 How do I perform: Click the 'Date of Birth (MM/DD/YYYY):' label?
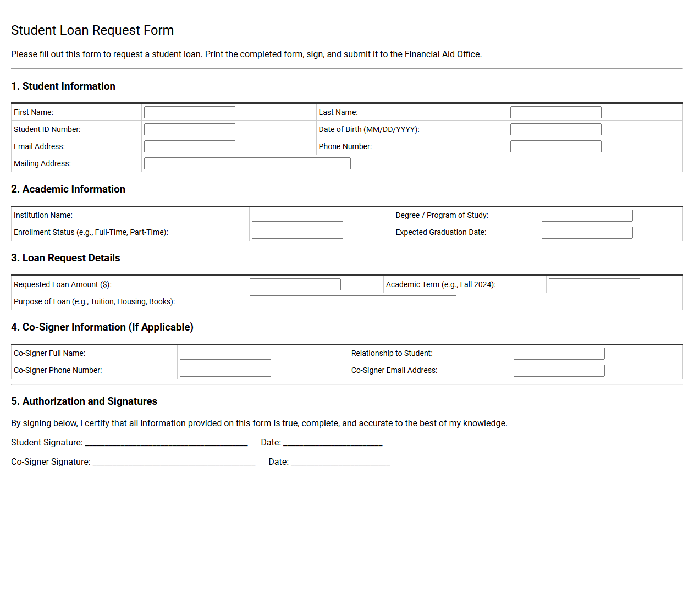click(x=369, y=129)
